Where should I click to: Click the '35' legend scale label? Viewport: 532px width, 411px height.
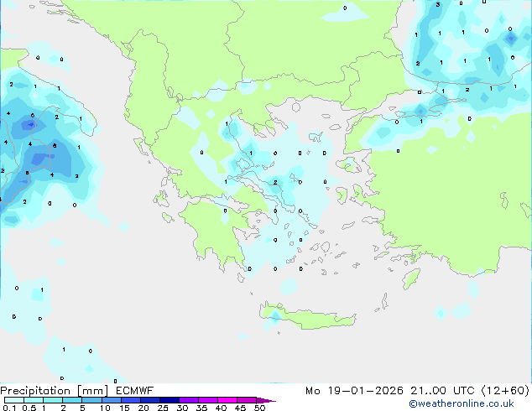tap(201, 408)
